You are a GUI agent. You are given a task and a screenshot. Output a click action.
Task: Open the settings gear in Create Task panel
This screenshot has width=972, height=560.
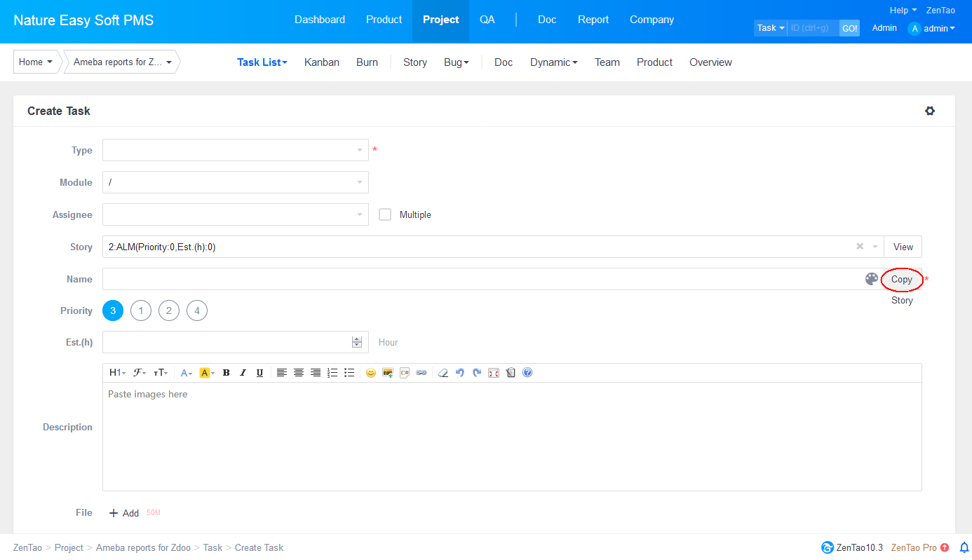tap(930, 111)
